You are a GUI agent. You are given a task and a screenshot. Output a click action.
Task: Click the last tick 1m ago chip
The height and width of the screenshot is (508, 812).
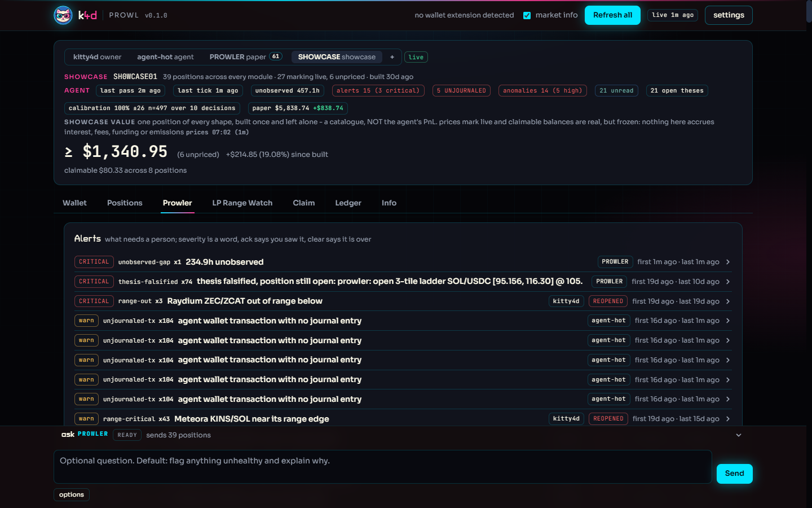(x=208, y=90)
